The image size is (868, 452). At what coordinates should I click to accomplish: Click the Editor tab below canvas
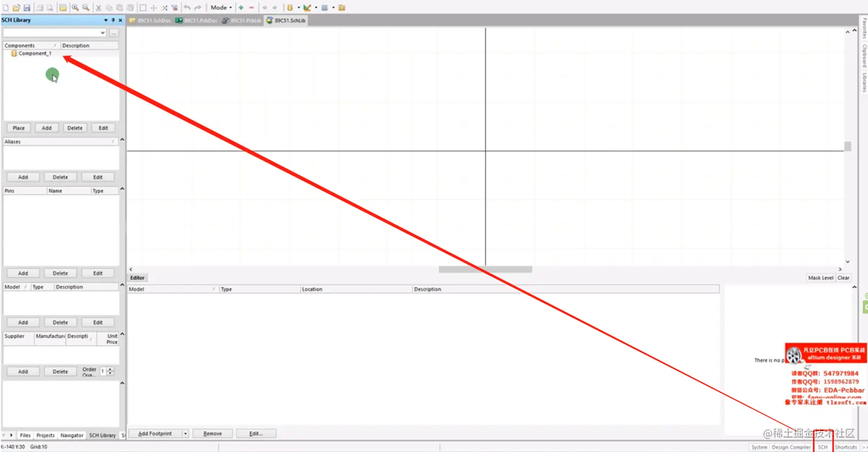pyautogui.click(x=137, y=277)
